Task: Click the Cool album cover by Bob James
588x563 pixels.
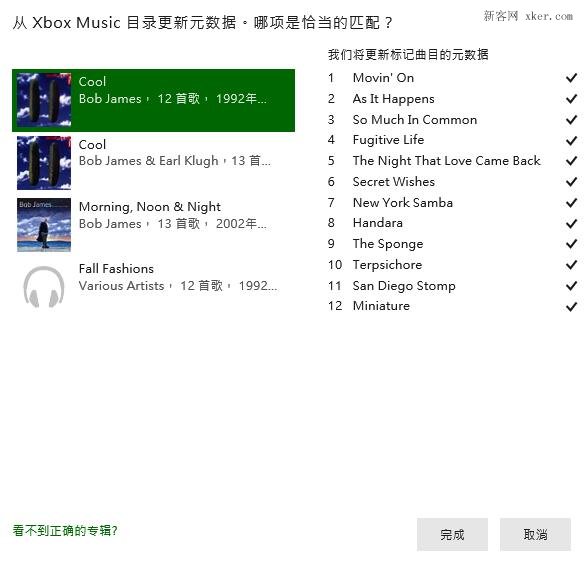Action: [44, 100]
